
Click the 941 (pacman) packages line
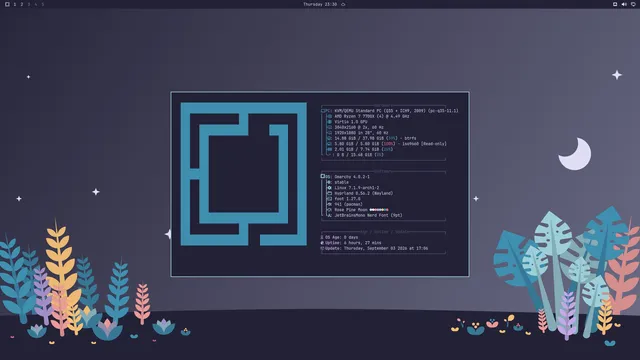point(348,204)
